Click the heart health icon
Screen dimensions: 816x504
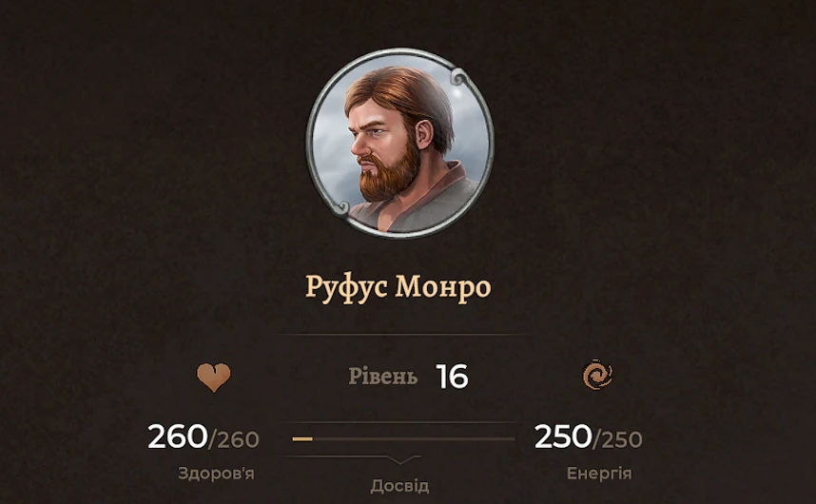coord(213,378)
